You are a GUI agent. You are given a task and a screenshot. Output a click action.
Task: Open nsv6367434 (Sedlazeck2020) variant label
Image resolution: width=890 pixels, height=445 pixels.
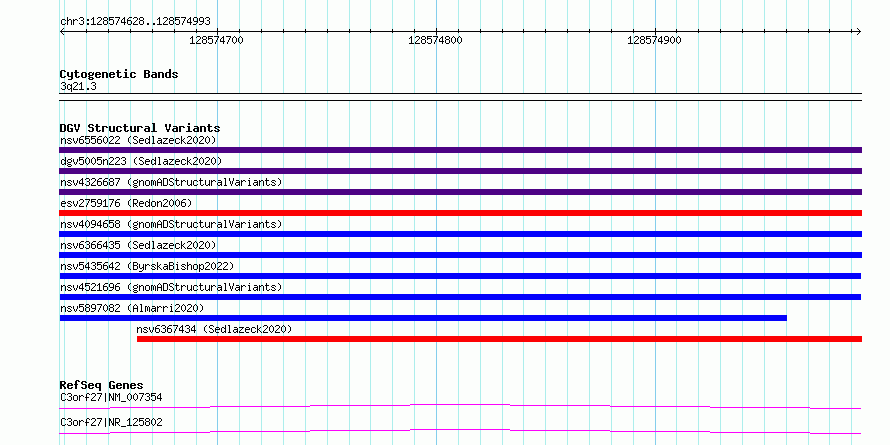point(214,329)
